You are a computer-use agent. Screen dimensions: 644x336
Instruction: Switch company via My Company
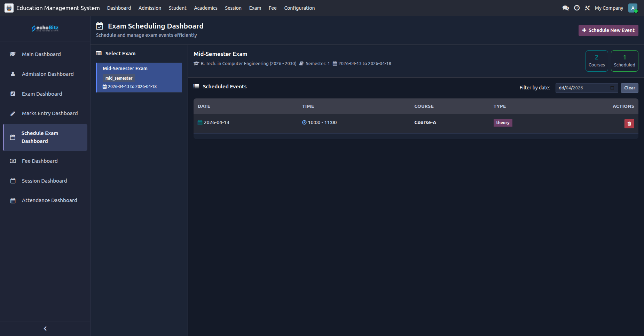point(609,8)
